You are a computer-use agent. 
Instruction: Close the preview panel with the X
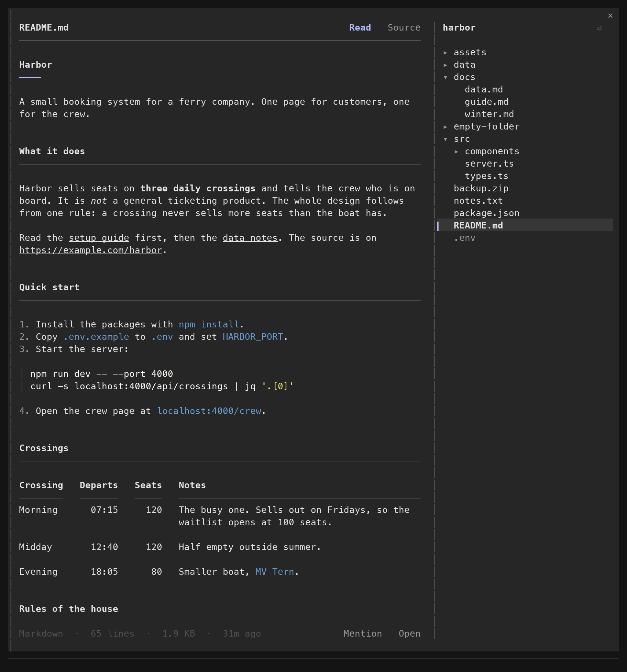610,15
